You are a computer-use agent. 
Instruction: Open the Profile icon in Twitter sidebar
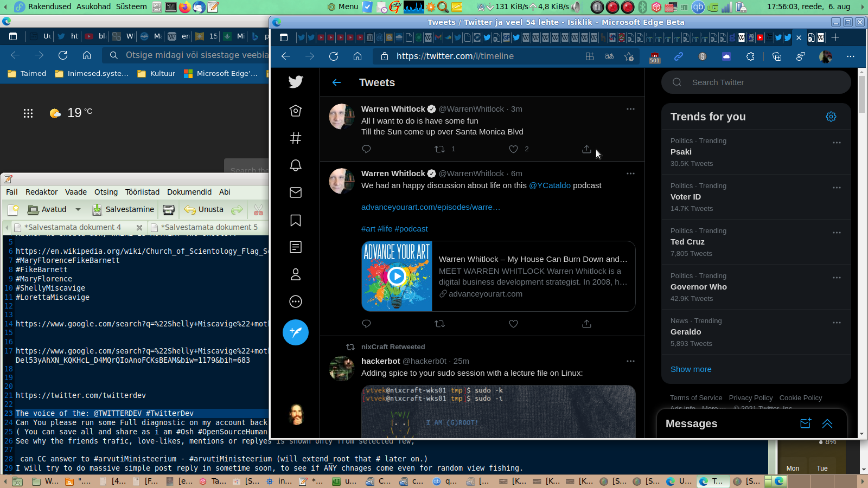(296, 274)
